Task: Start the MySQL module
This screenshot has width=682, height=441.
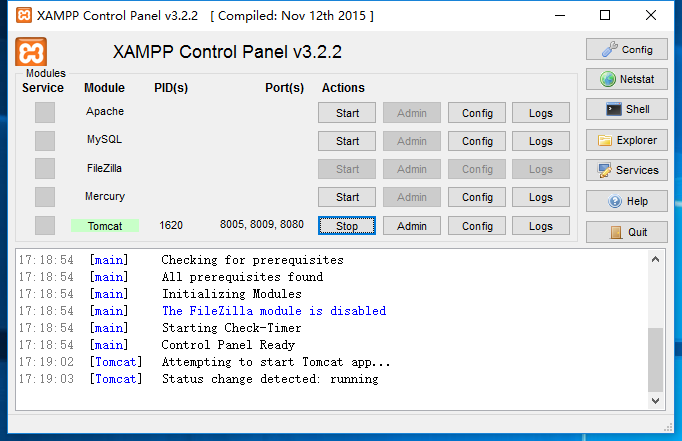Action: coord(347,140)
